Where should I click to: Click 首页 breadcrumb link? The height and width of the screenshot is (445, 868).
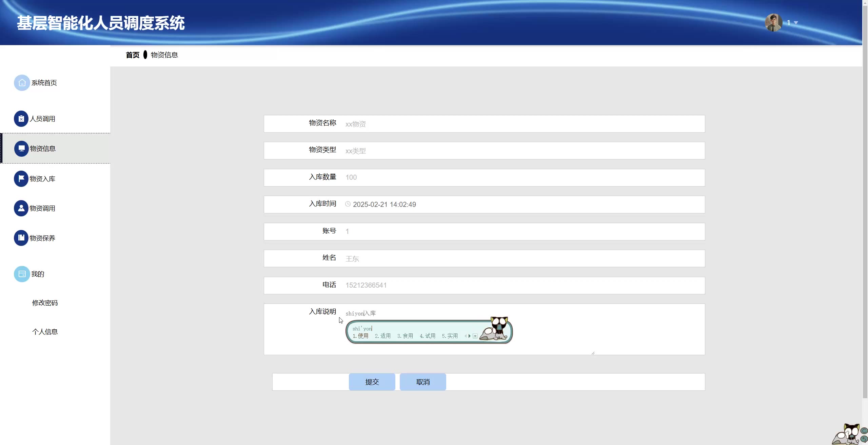132,55
